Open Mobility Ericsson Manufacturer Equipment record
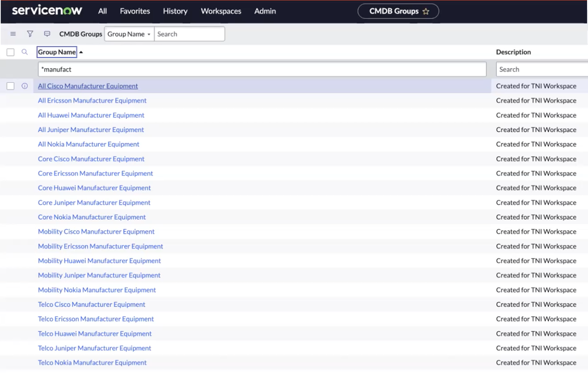The height and width of the screenshot is (385, 588). [x=101, y=247]
